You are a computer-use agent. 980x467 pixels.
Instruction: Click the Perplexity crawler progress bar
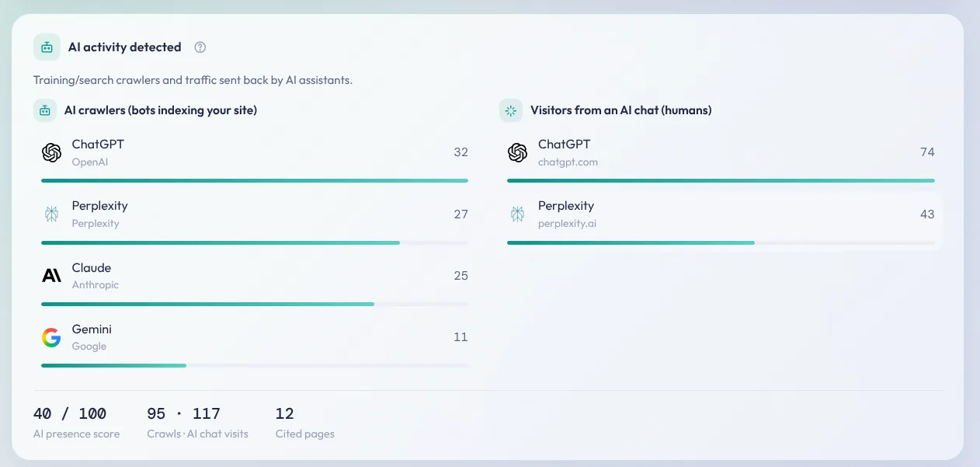click(x=255, y=242)
